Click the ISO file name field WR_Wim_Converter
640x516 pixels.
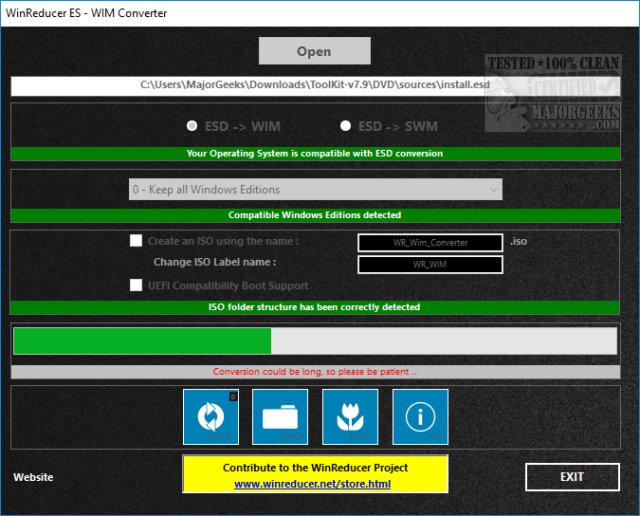coord(430,242)
